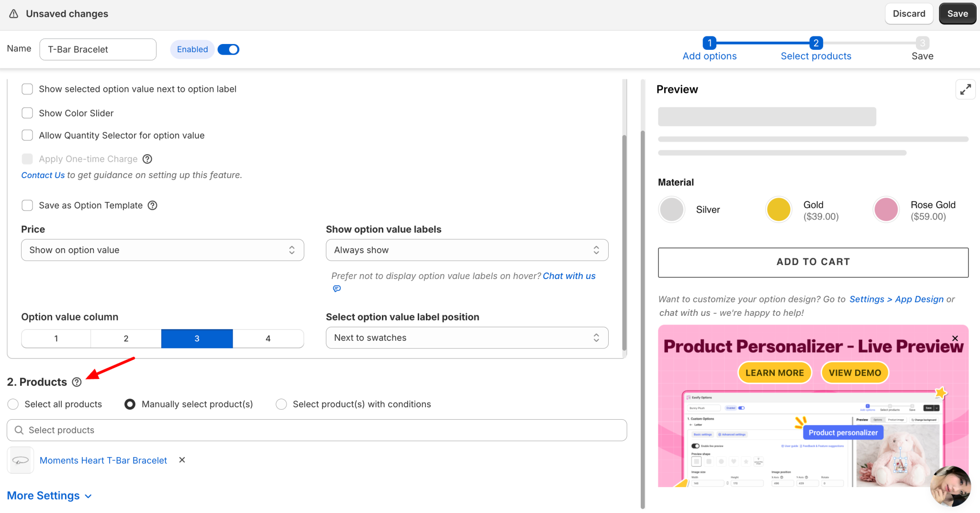Expand More Settings
980x513 pixels.
(x=44, y=495)
